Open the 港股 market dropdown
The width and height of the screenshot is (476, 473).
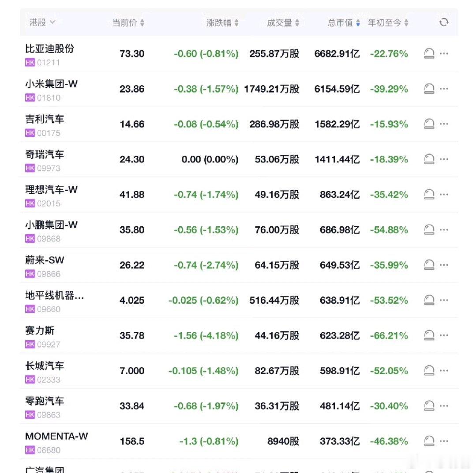(42, 23)
